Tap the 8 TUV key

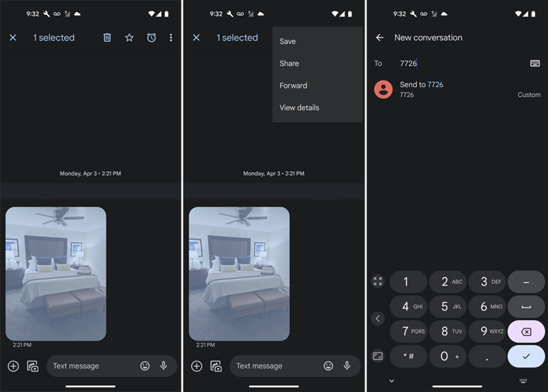tap(447, 331)
